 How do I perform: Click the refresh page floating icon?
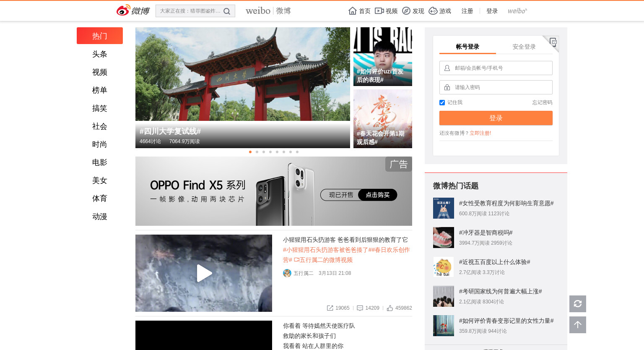(578, 304)
